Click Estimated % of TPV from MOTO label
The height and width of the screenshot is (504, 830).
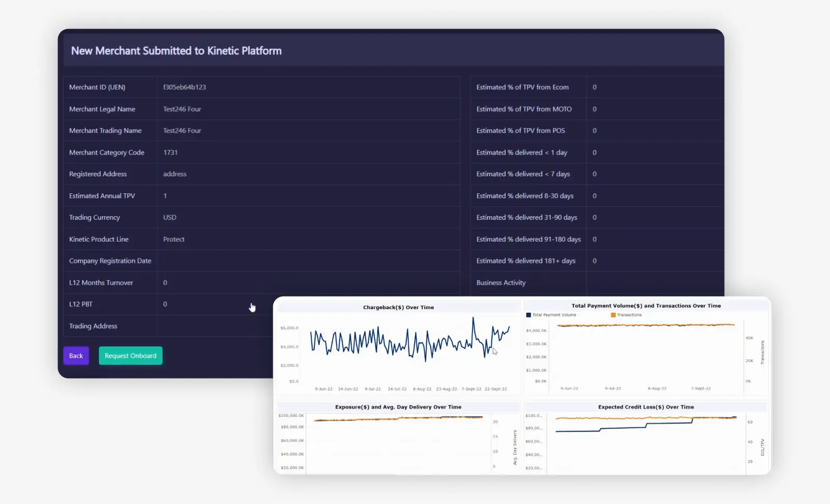tap(524, 109)
